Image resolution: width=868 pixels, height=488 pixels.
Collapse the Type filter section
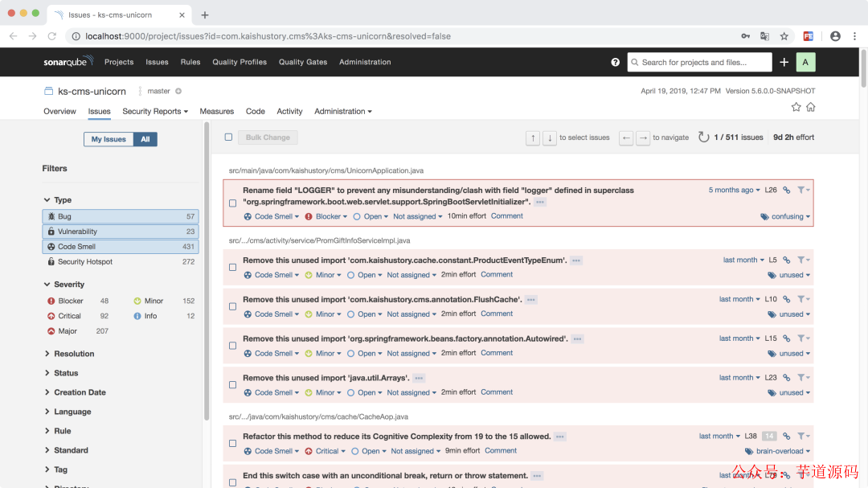tap(58, 200)
